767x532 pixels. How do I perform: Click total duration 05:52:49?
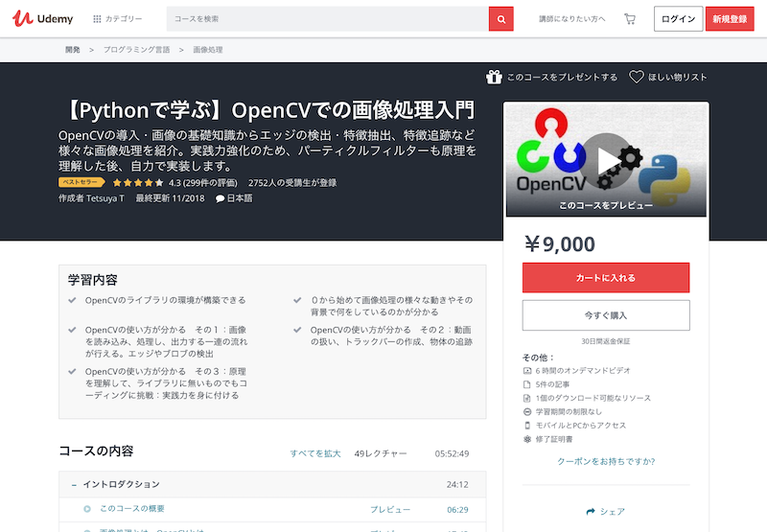[x=452, y=453]
